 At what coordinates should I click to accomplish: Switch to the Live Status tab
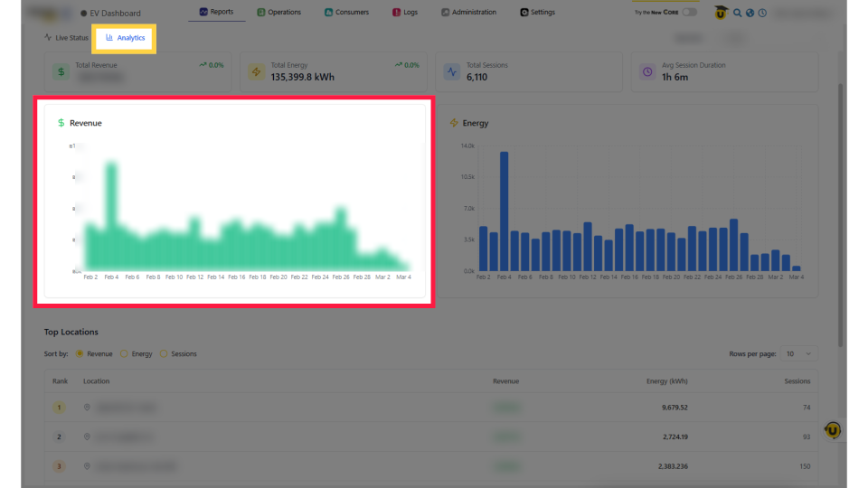tap(67, 38)
